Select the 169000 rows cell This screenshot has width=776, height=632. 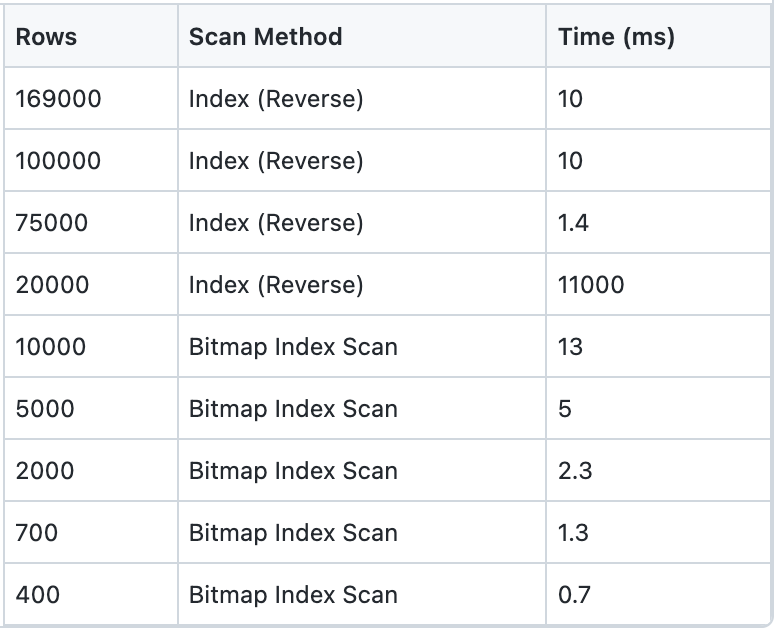point(91,98)
